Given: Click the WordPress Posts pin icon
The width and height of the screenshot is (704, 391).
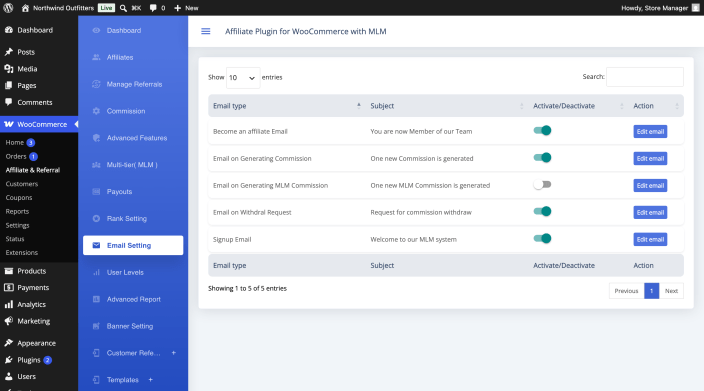Looking at the screenshot, I should tap(9, 52).
